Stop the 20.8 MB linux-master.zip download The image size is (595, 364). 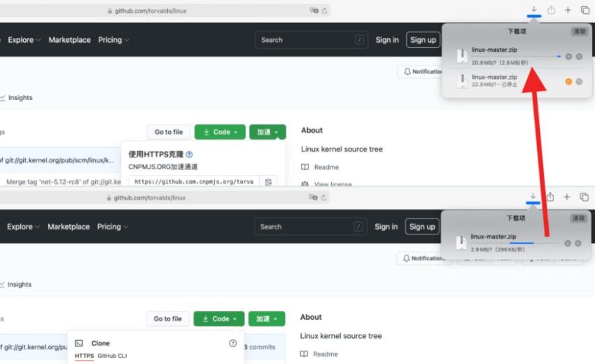click(568, 57)
